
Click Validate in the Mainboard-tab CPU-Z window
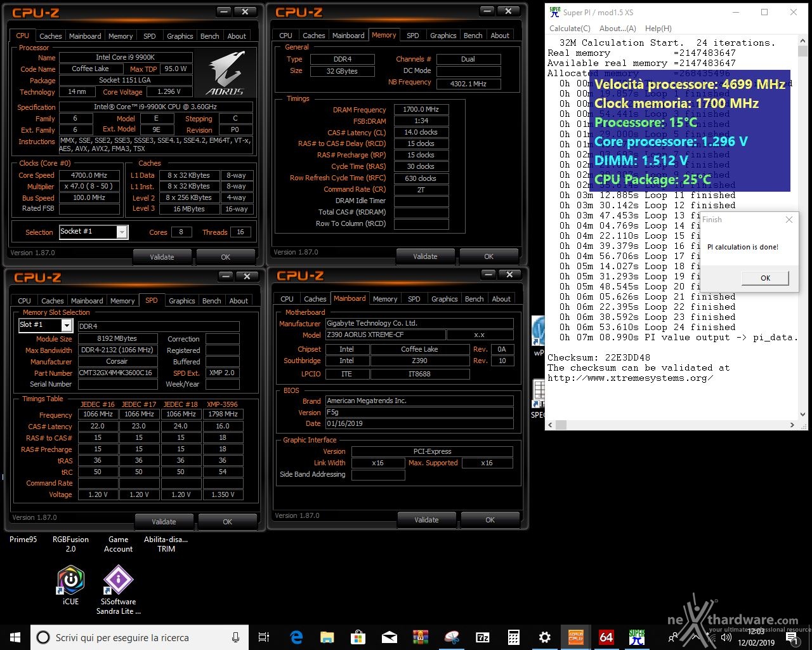click(x=426, y=520)
